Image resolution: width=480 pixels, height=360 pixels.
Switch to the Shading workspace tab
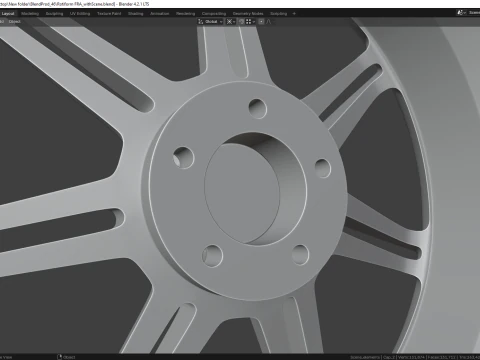[136, 14]
